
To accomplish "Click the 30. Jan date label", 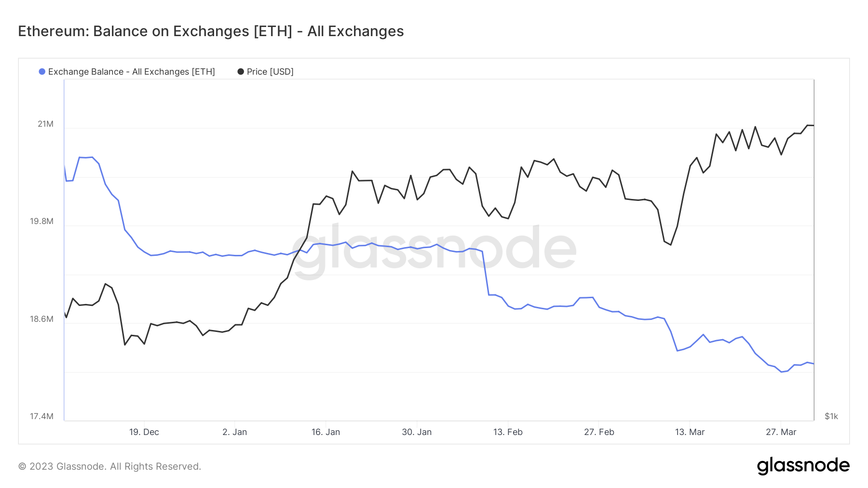I will tap(417, 432).
